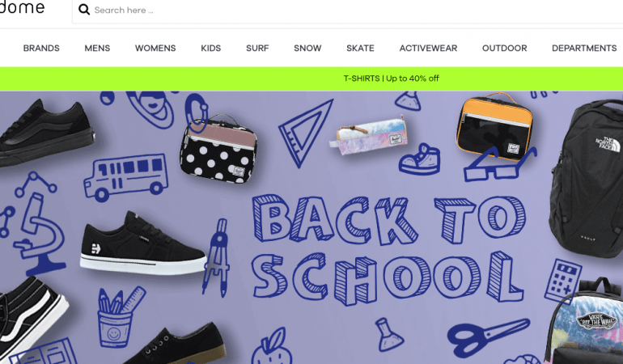Open the DEPARTMENTS menu
Image resolution: width=623 pixels, height=364 pixels.
(x=584, y=48)
